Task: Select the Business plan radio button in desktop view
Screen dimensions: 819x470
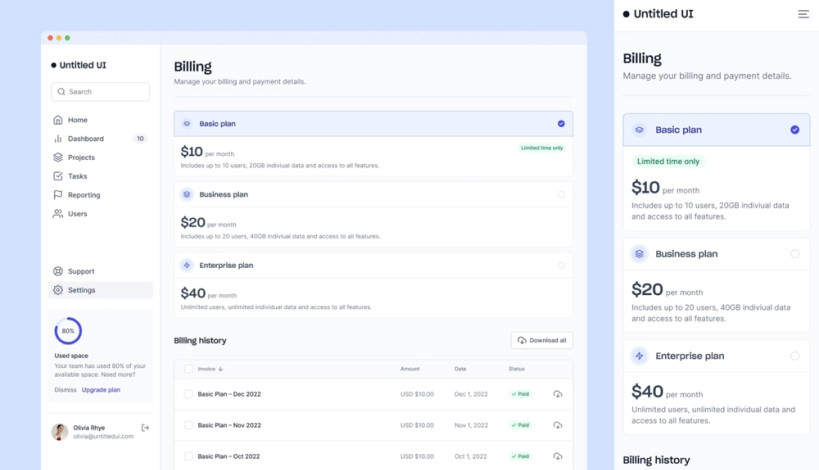Action: pos(561,195)
